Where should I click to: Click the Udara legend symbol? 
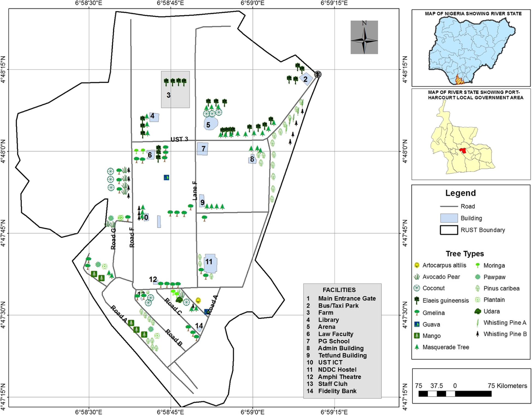click(x=478, y=311)
